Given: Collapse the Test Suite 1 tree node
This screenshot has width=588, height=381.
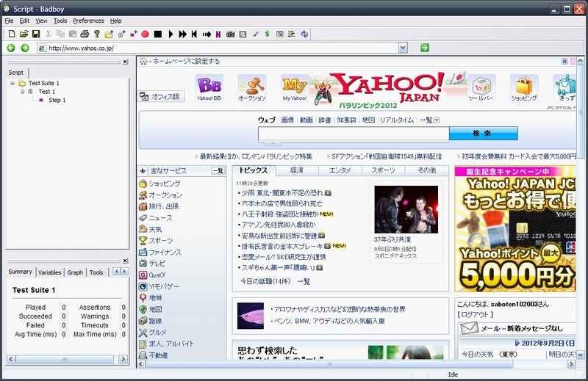Looking at the screenshot, I should point(12,83).
